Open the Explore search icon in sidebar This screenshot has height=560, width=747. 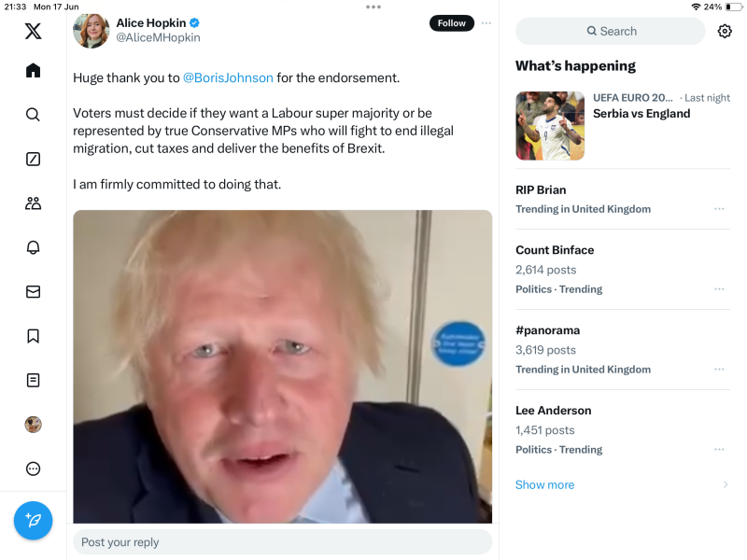(x=33, y=115)
